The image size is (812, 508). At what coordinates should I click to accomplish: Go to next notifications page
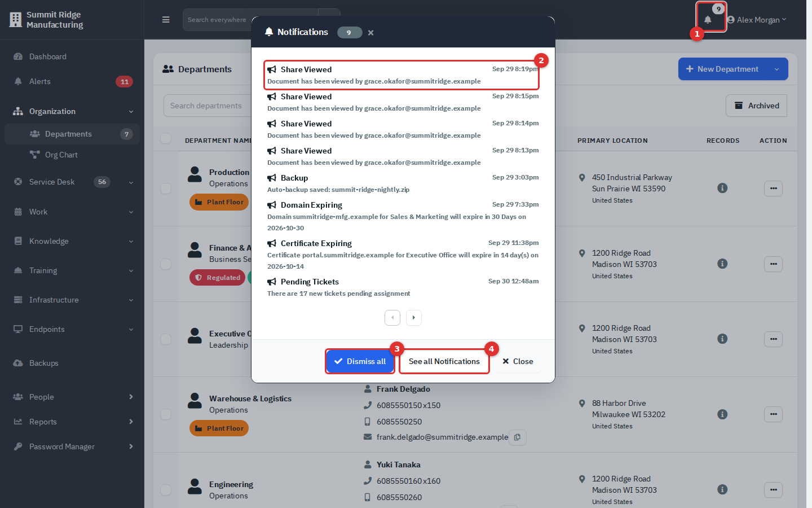tap(414, 318)
